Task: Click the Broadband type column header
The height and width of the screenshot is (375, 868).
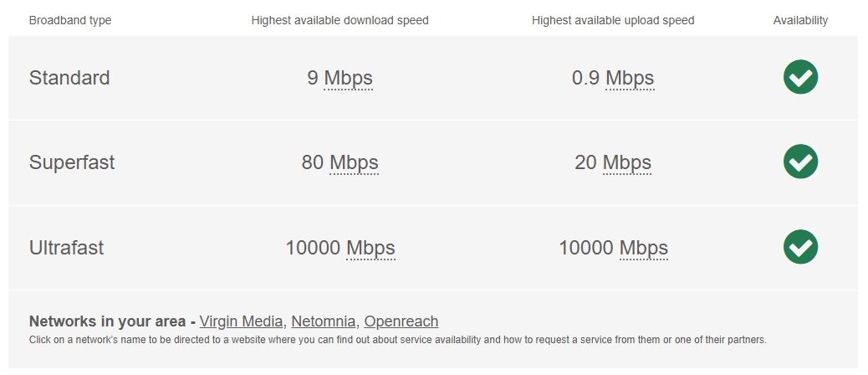Action: pyautogui.click(x=70, y=20)
